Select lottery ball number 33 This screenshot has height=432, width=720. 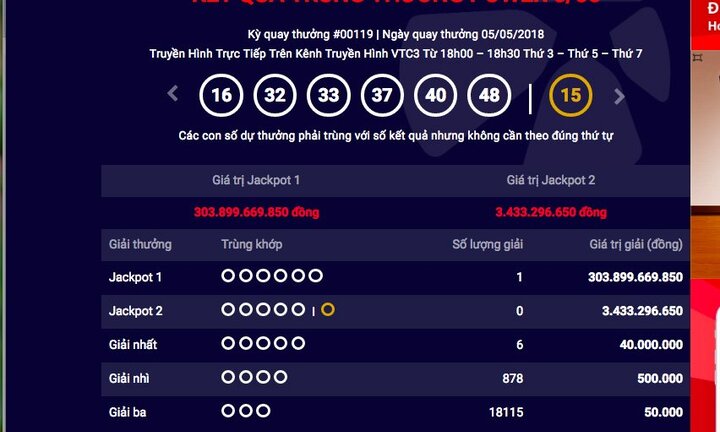click(x=329, y=95)
